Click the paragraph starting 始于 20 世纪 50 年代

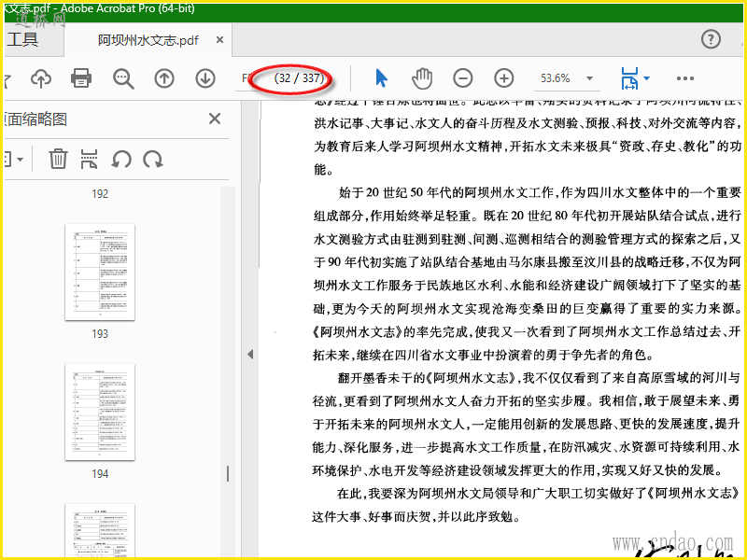tap(527, 273)
